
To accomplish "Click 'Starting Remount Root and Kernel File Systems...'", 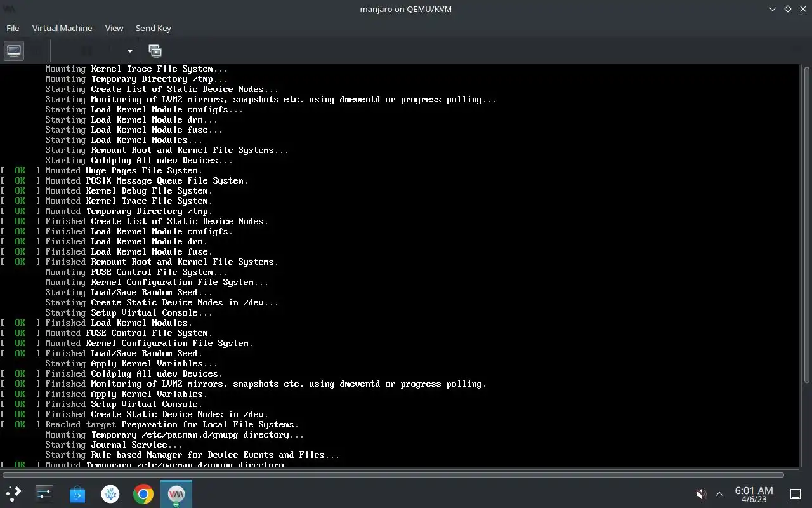I will click(x=167, y=150).
